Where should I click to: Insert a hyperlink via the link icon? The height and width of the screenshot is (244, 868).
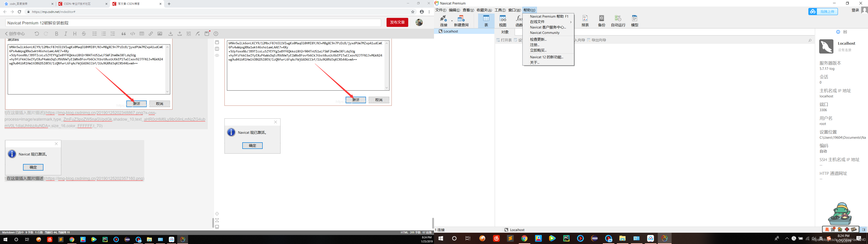coord(151,34)
